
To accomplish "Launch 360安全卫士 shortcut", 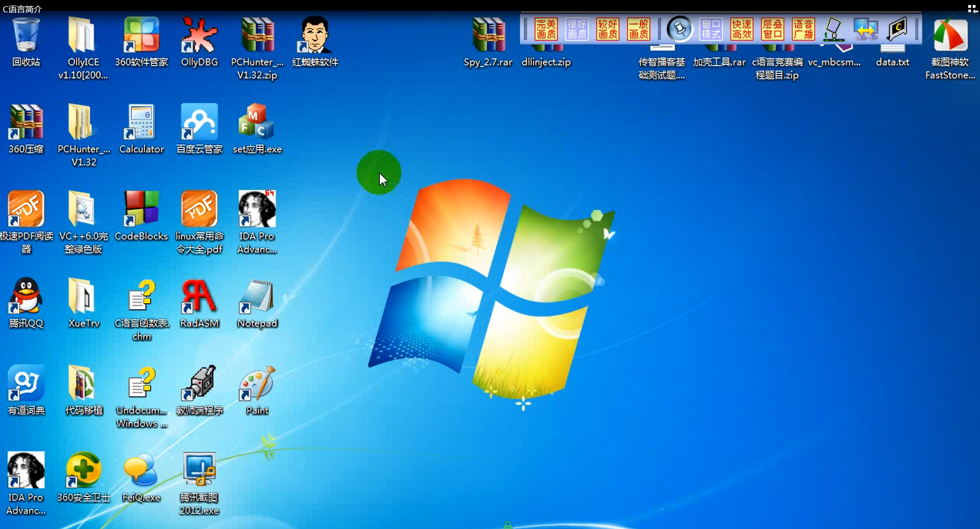I will [83, 470].
